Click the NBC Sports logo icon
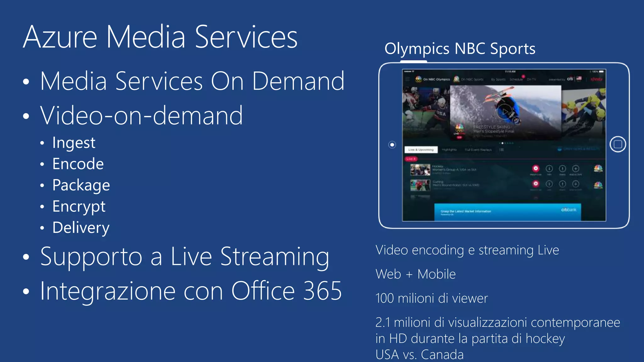 pos(457,79)
